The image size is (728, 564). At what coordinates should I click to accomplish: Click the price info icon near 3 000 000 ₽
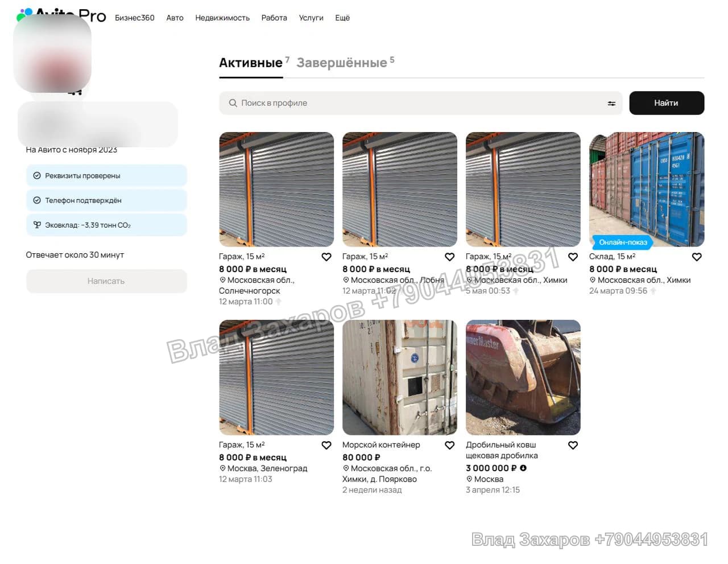[x=523, y=468]
